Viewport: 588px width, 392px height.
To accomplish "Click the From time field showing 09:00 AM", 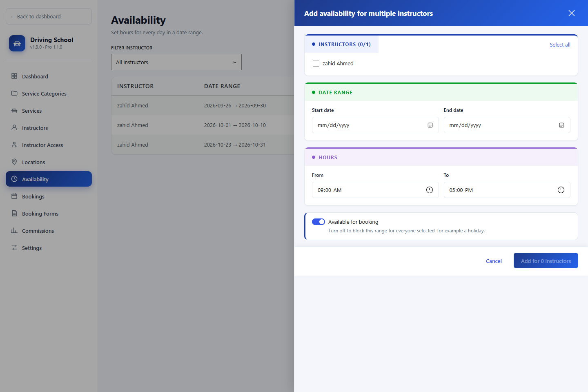I will click(375, 190).
